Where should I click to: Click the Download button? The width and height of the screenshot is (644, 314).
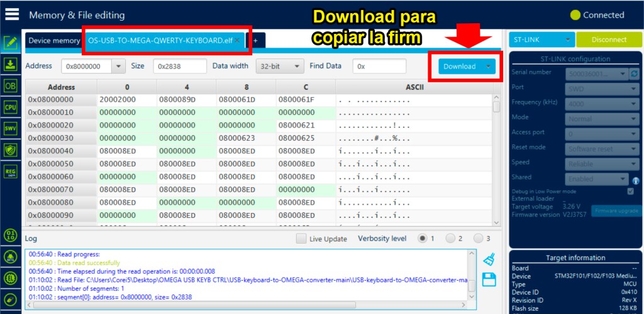coord(460,66)
